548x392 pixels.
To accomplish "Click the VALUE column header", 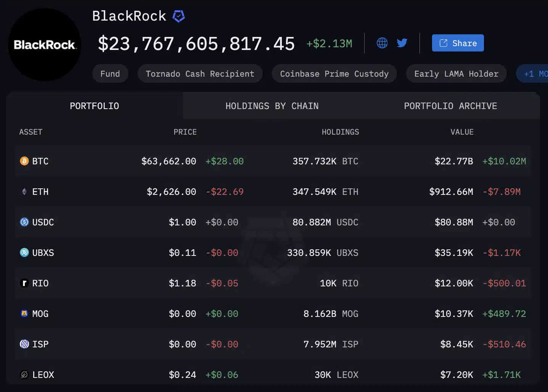I will 462,132.
